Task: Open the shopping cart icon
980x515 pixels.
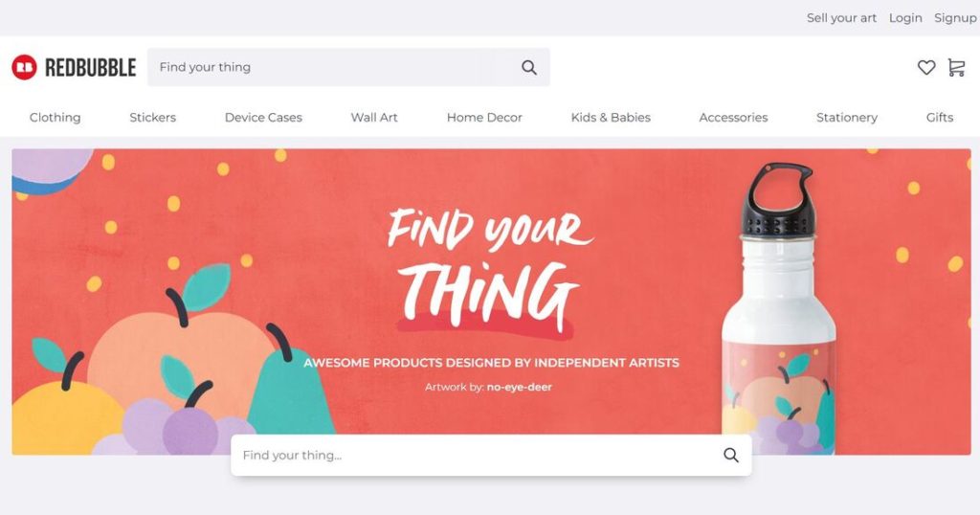Action: (956, 68)
